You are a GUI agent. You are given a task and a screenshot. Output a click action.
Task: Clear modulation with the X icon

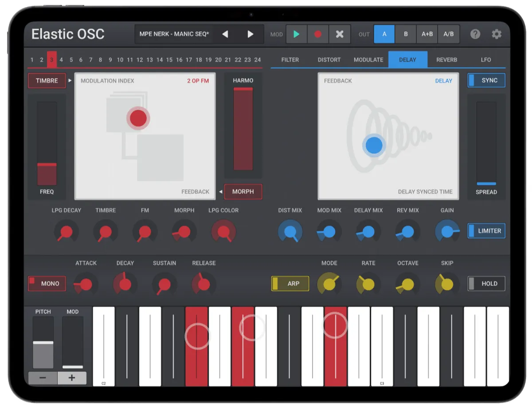tap(340, 34)
